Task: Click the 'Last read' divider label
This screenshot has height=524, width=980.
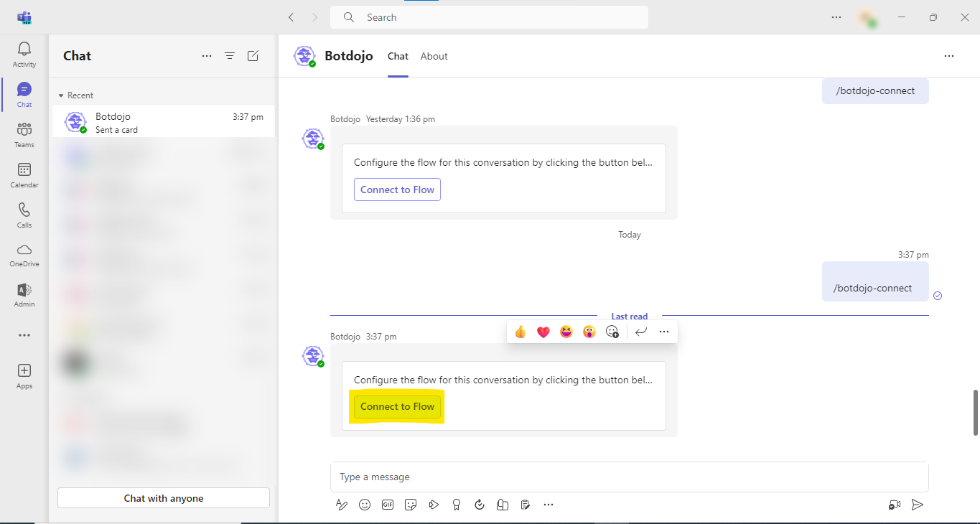Action: tap(630, 316)
